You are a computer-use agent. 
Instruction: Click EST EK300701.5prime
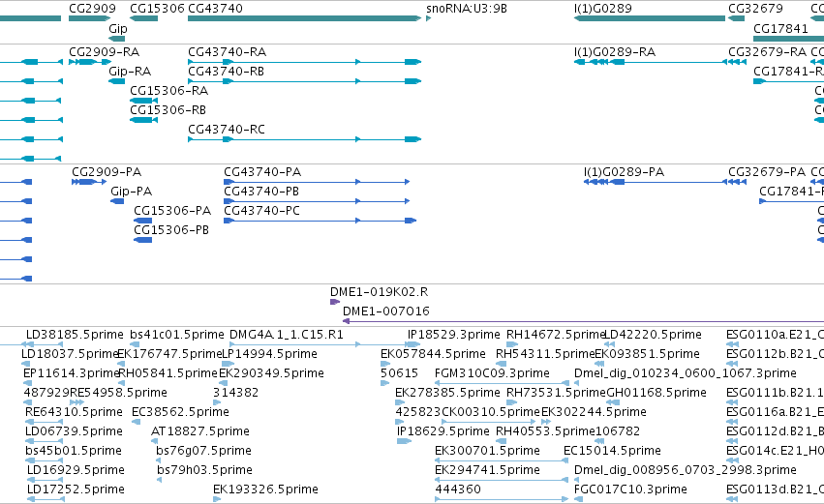[487, 451]
